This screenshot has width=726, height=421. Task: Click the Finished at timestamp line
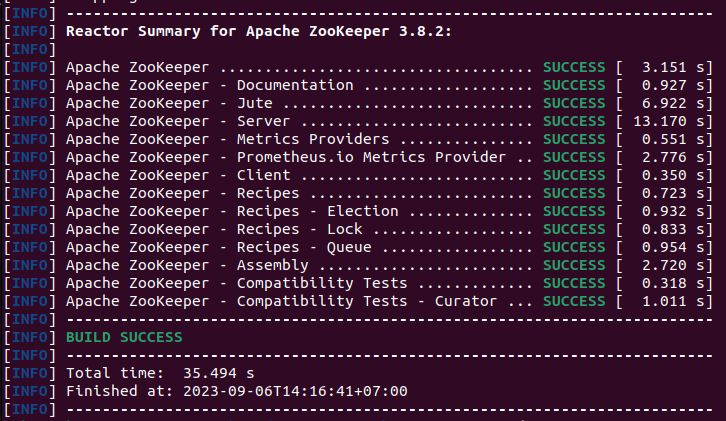[237, 391]
